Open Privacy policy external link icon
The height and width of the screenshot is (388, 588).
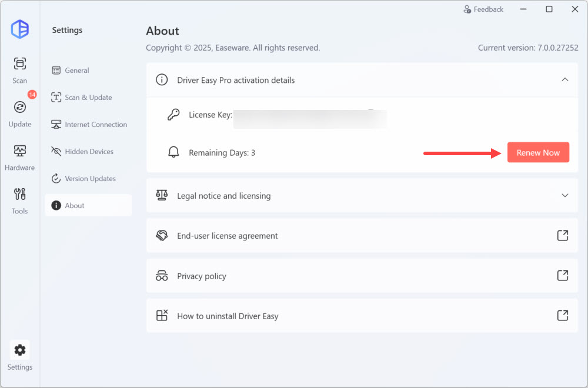click(x=562, y=276)
